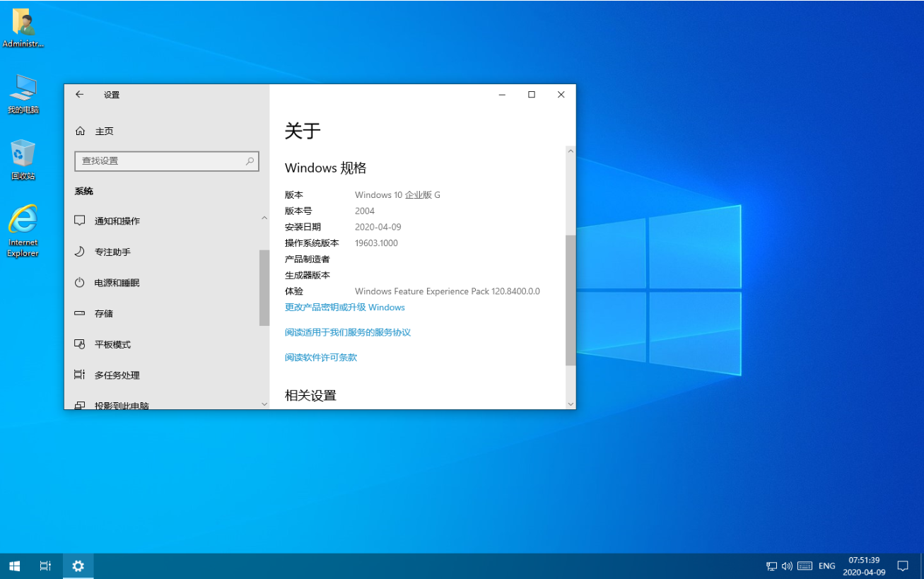
Task: Click the ENG input language indicator
Action: click(826, 566)
